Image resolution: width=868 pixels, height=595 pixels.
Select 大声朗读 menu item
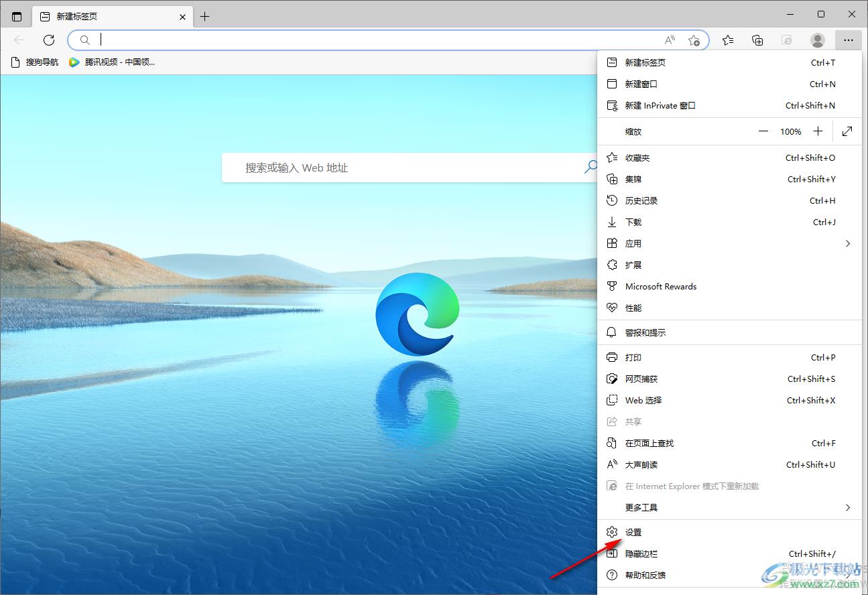(x=729, y=464)
